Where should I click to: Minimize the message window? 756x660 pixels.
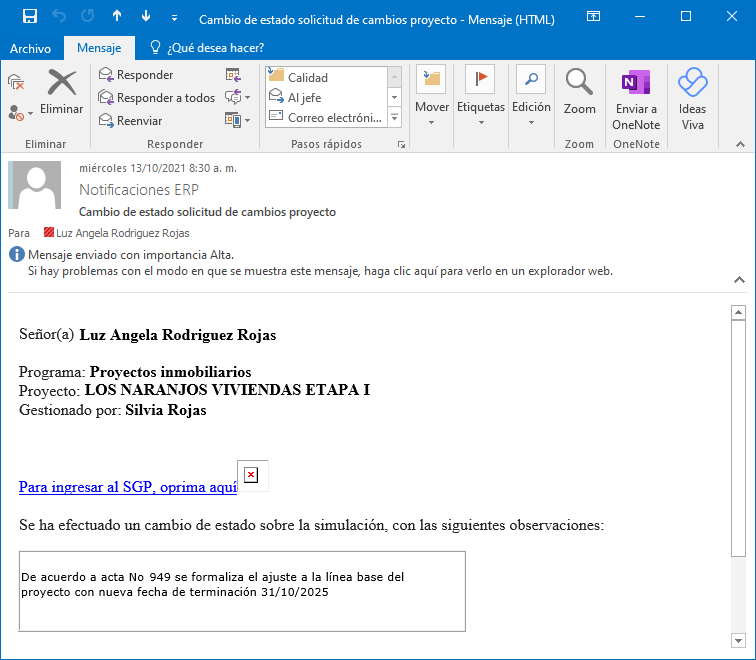pyautogui.click(x=640, y=16)
